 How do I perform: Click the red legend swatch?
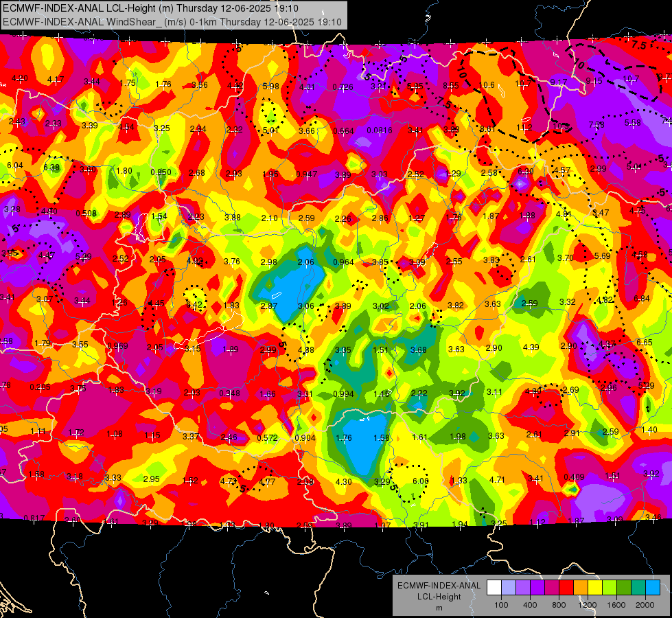coord(566,588)
